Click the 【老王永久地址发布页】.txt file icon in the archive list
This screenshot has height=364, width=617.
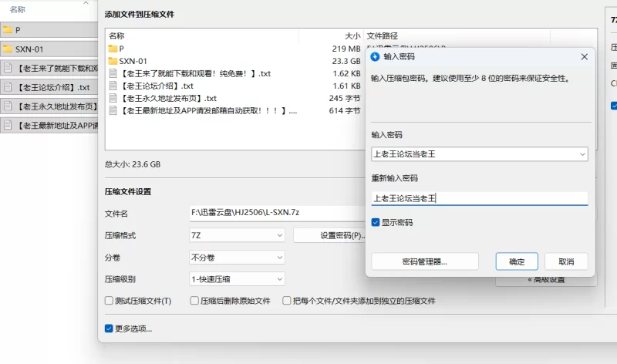point(113,99)
